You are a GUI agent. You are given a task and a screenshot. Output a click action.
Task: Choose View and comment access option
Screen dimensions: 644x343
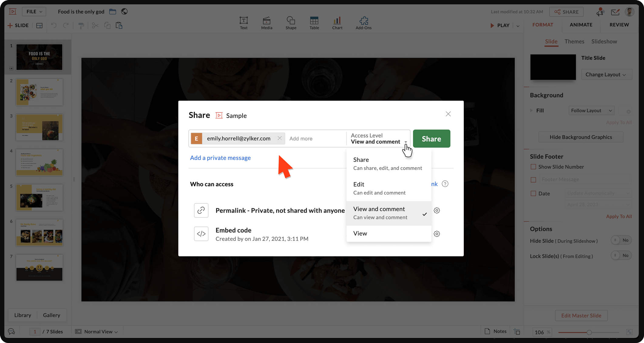[x=388, y=213]
